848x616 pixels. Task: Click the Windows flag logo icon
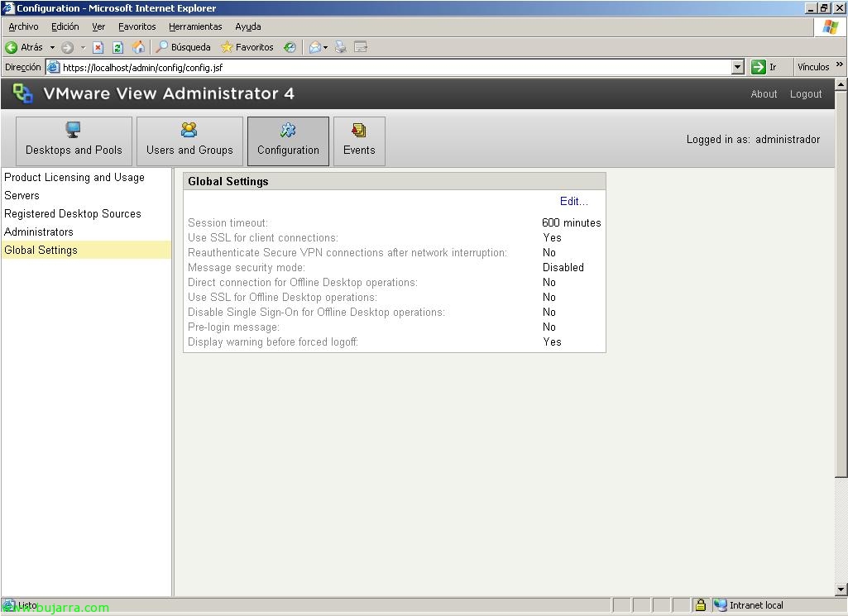click(830, 26)
